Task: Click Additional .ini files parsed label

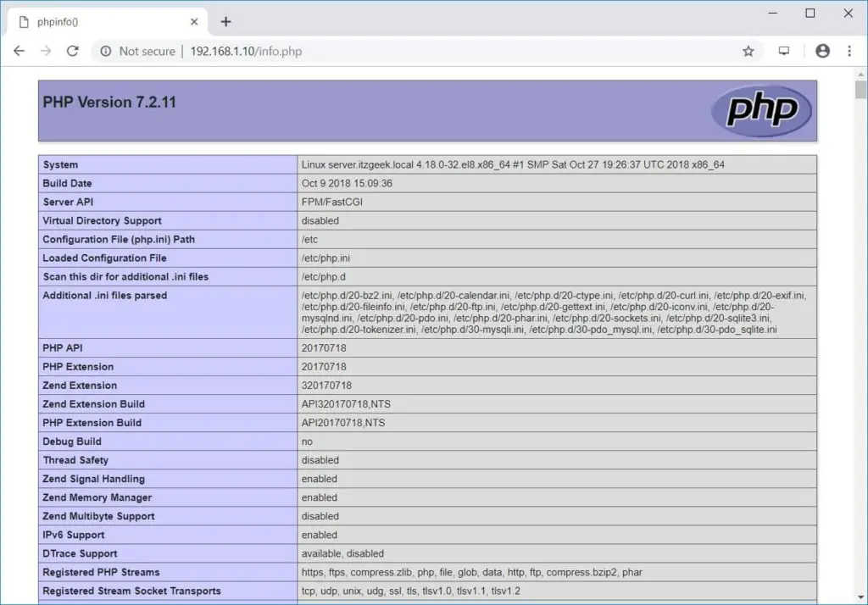Action: [x=104, y=296]
